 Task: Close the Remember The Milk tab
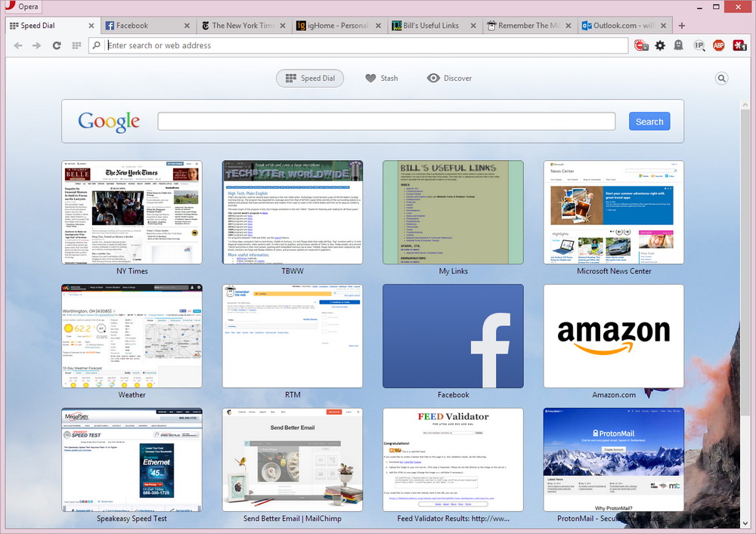tap(568, 26)
